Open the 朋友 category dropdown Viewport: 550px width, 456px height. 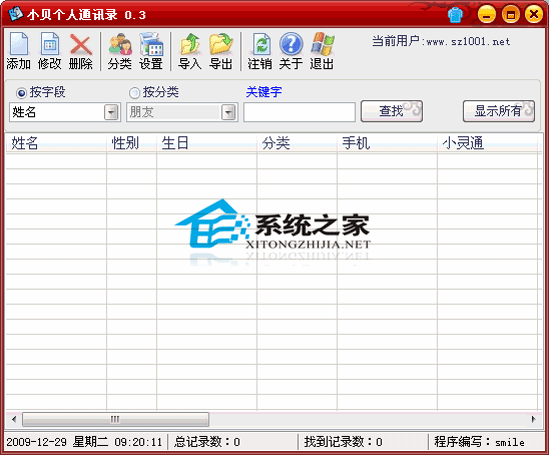pyautogui.click(x=229, y=112)
